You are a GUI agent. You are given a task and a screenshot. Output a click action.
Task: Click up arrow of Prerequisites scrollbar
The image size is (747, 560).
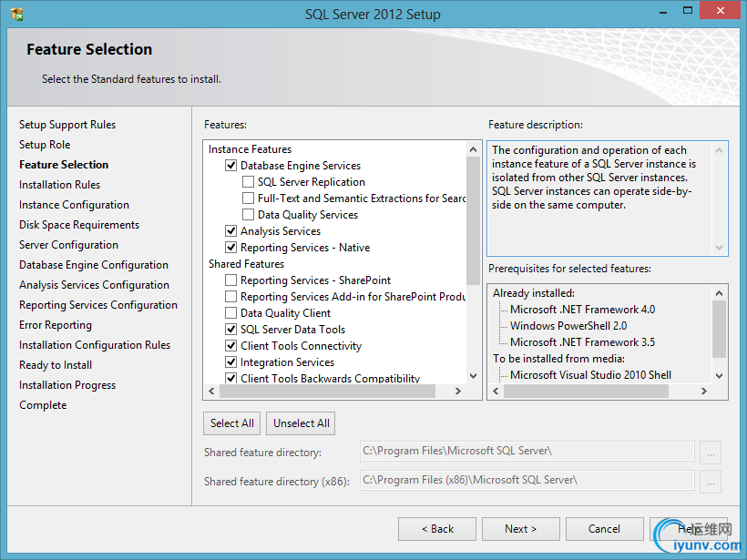pos(720,293)
